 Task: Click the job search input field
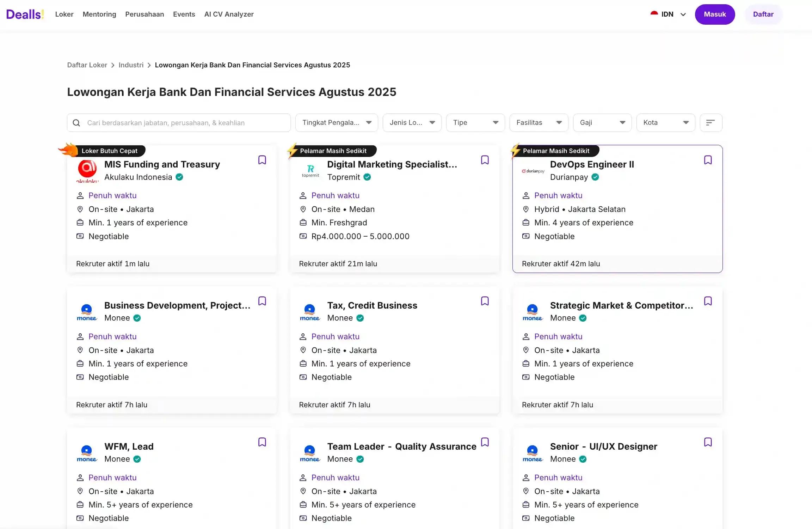(179, 123)
